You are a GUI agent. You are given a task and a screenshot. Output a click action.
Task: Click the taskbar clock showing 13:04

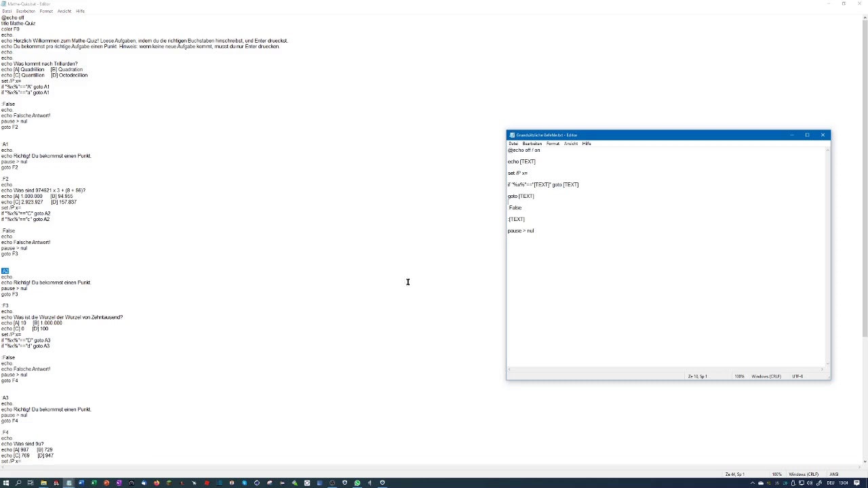tap(843, 483)
